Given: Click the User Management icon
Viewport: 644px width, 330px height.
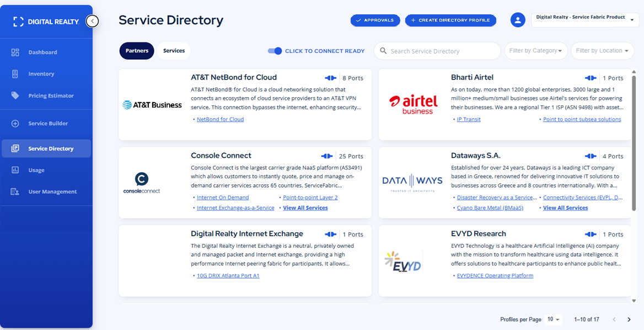Looking at the screenshot, I should pyautogui.click(x=15, y=191).
